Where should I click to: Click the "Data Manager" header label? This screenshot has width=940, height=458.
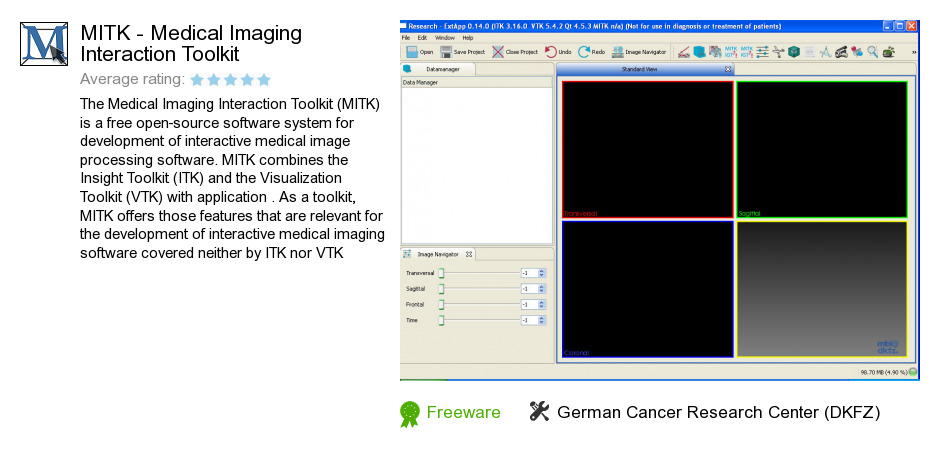(420, 82)
